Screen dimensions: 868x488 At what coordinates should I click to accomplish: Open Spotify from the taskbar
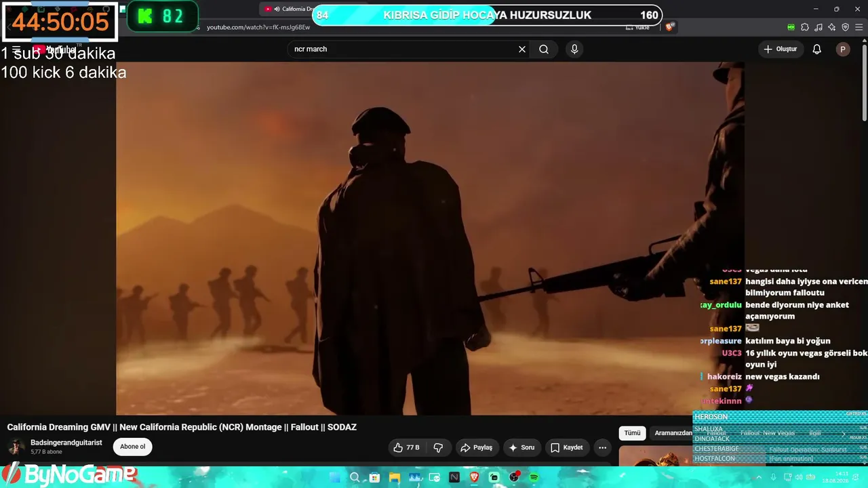tap(534, 478)
